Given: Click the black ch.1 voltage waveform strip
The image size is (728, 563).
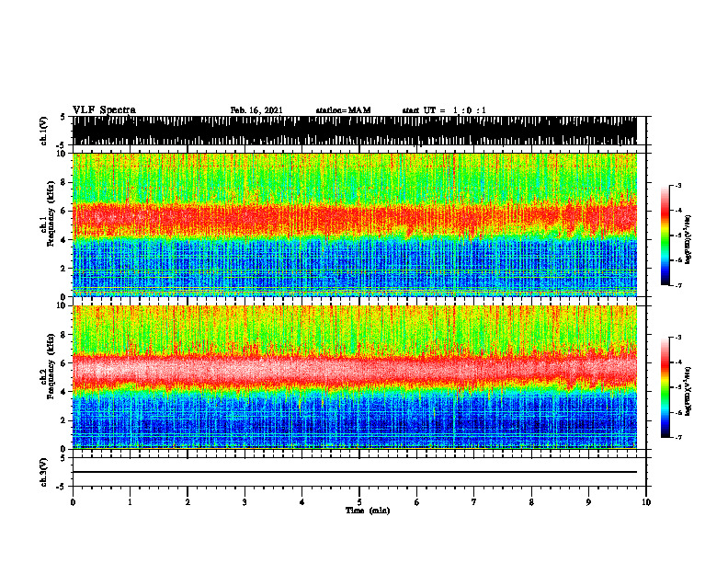Looking at the screenshot, I should pyautogui.click(x=355, y=131).
